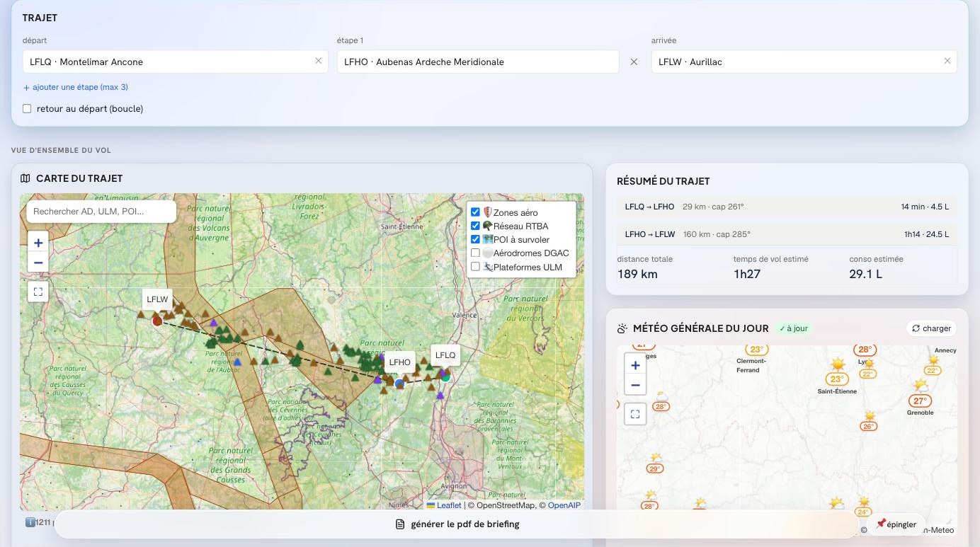Image resolution: width=980 pixels, height=547 pixels.
Task: Focus the map search box 'Rechercher AD, ULM, POI'
Action: (x=101, y=212)
